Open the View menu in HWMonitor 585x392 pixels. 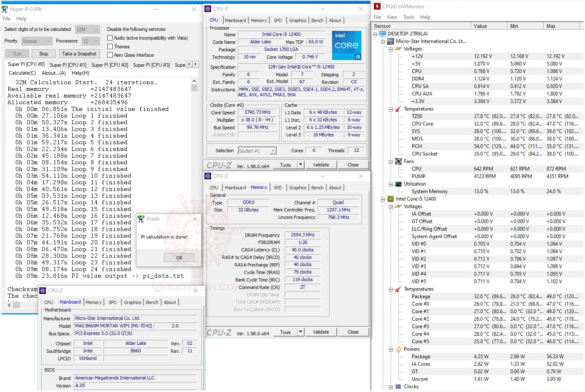tap(392, 17)
